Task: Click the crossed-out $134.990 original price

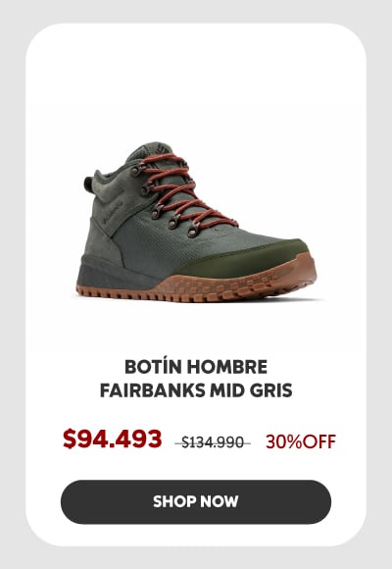Action: [213, 442]
